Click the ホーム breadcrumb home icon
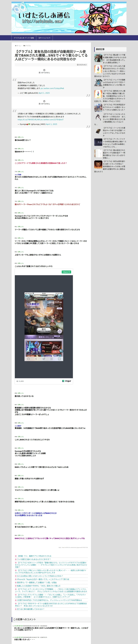Viewport: 138px width, 644px height. [15, 46]
